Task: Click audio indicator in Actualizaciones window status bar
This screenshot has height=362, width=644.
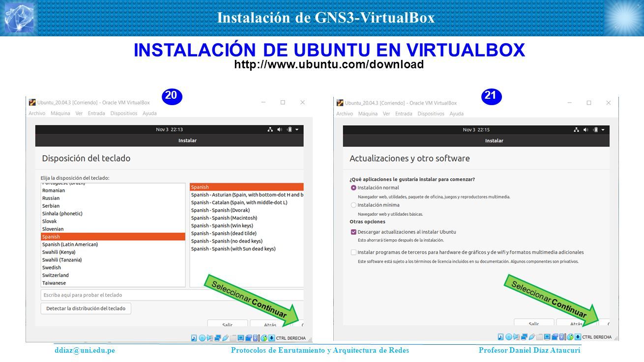Action: click(x=516, y=337)
